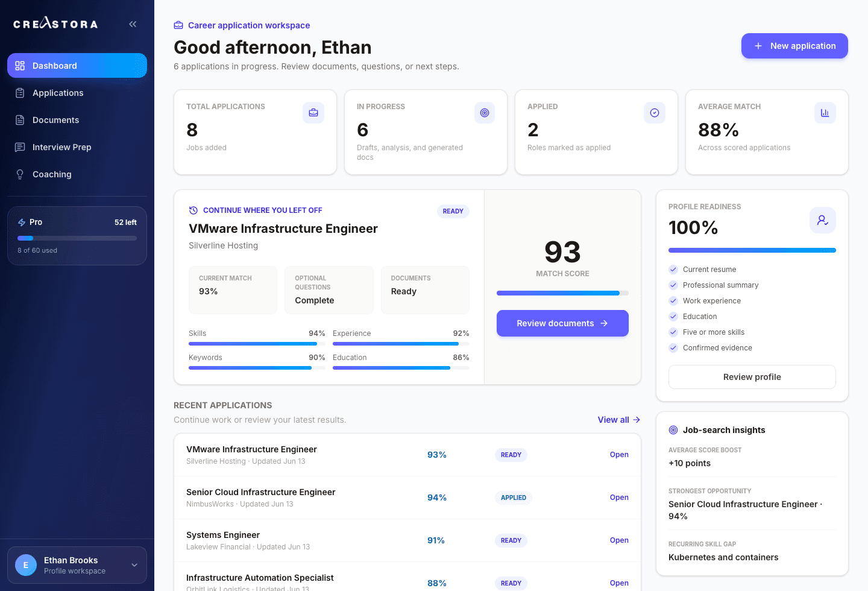The image size is (868, 591).
Task: Click the Current Match 93% tile
Action: tap(233, 290)
